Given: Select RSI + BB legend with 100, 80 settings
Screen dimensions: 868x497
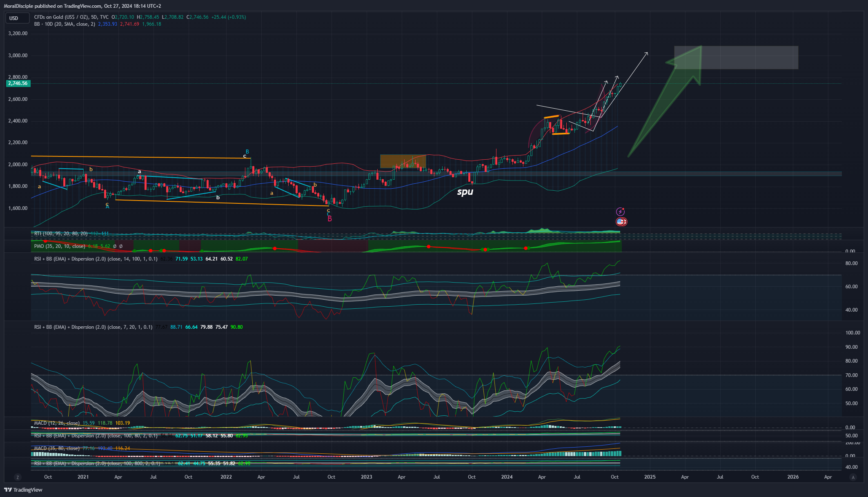Looking at the screenshot, I should tap(96, 436).
